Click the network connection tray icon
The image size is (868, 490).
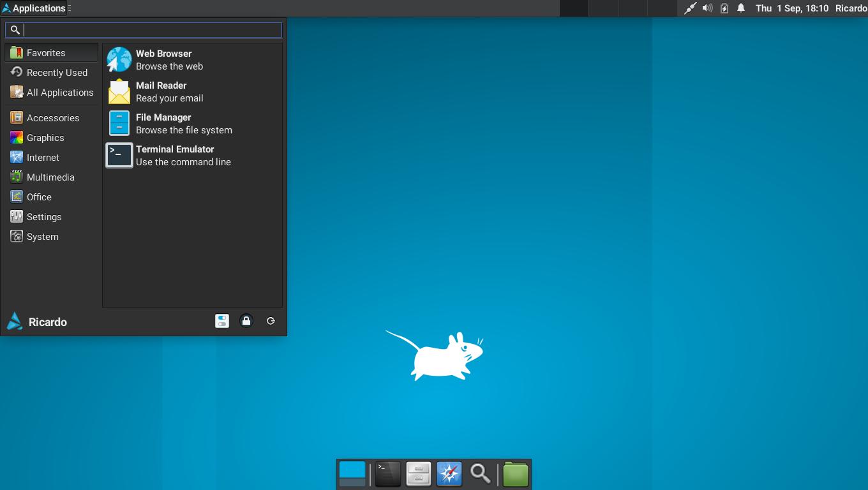690,8
